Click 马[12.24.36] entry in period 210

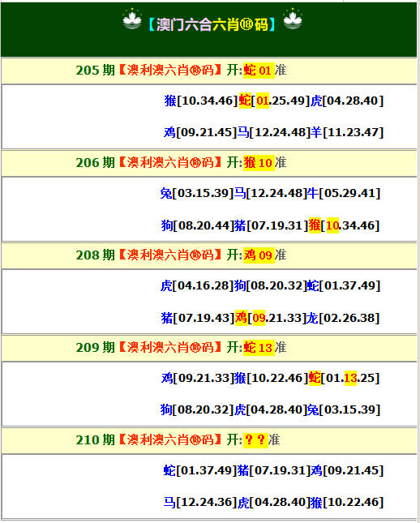pos(200,502)
